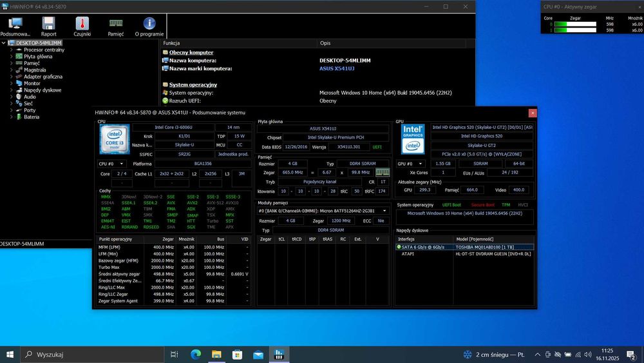
Task: Launch Microsoft Edge from taskbar
Action: 196,355
